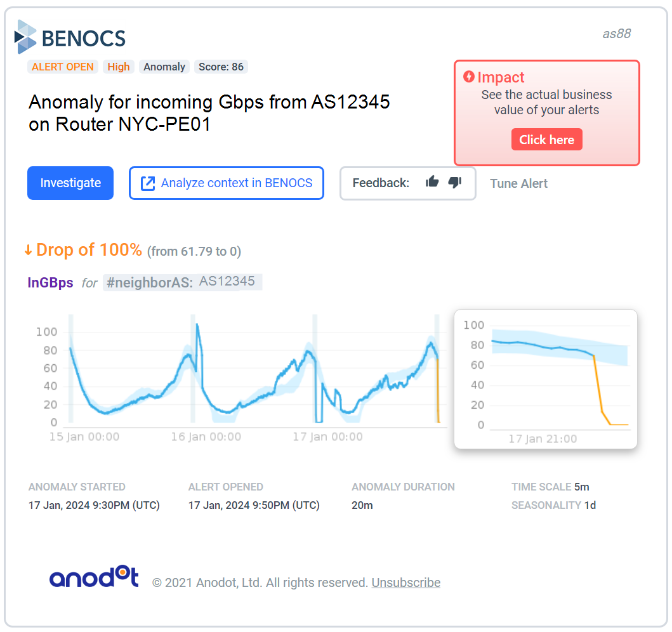The image size is (672, 632).
Task: Click the thumbs down feedback icon
Action: click(454, 182)
